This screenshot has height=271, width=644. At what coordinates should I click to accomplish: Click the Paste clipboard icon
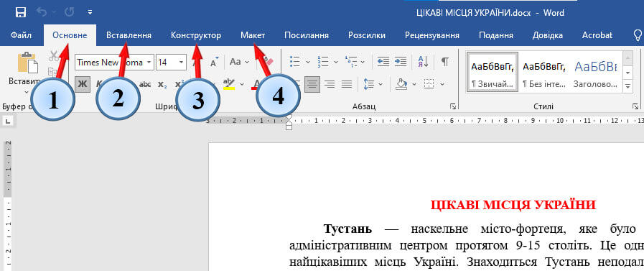coord(27,63)
